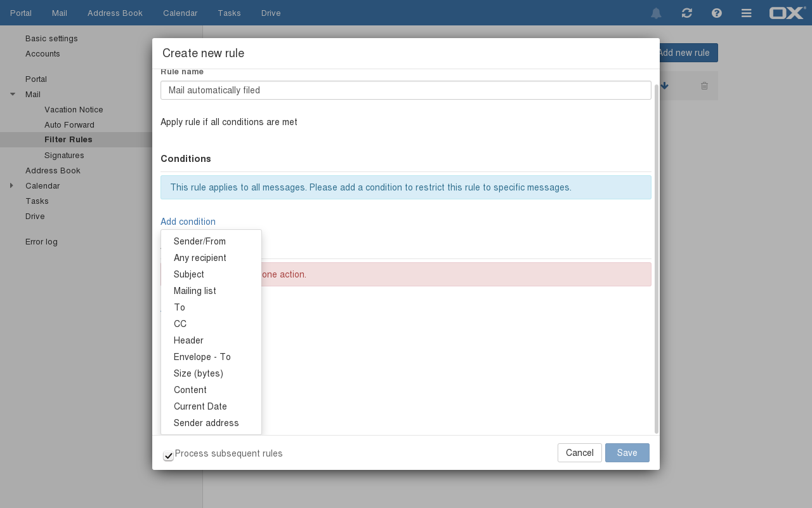The image size is (812, 508).
Task: Click the Save button
Action: tap(627, 453)
